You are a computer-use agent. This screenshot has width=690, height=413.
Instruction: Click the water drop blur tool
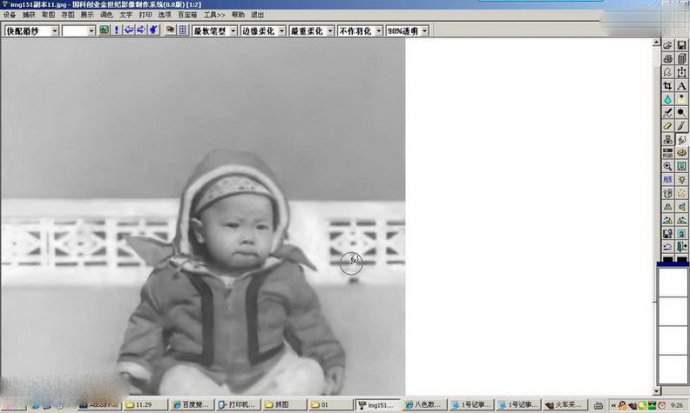click(x=668, y=100)
